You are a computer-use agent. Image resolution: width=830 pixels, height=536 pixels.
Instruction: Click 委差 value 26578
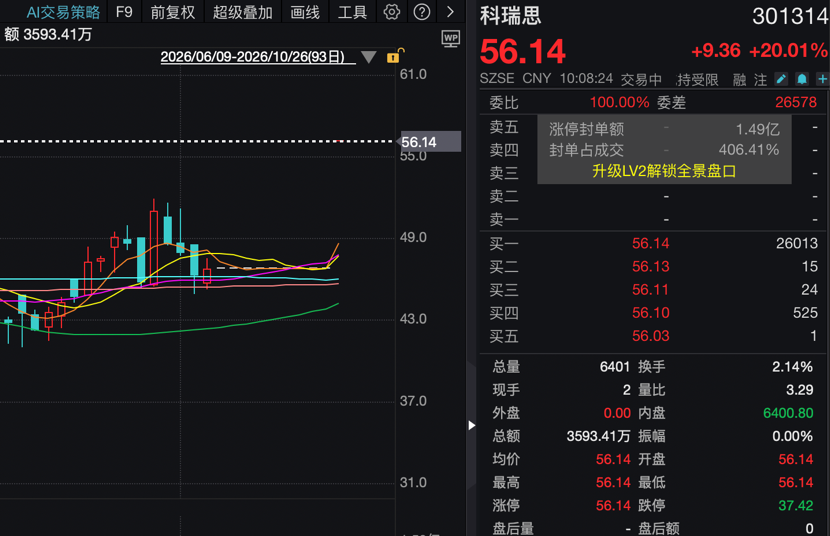[x=796, y=102]
